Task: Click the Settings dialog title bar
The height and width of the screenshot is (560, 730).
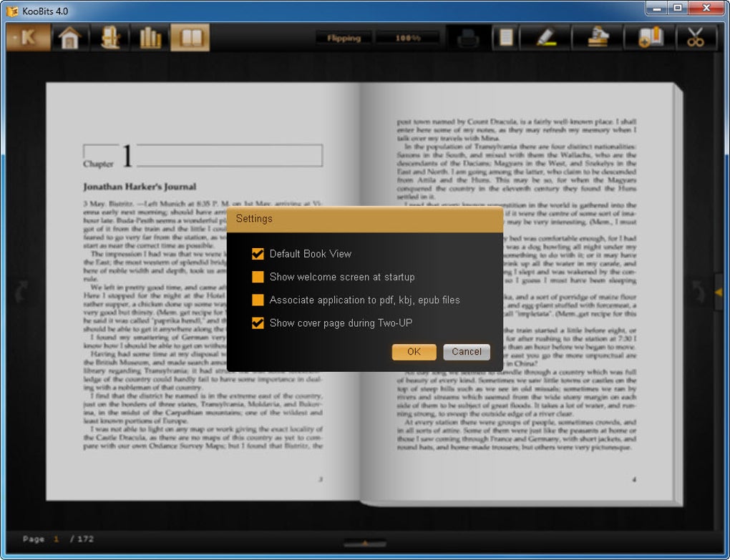Action: pyautogui.click(x=364, y=219)
